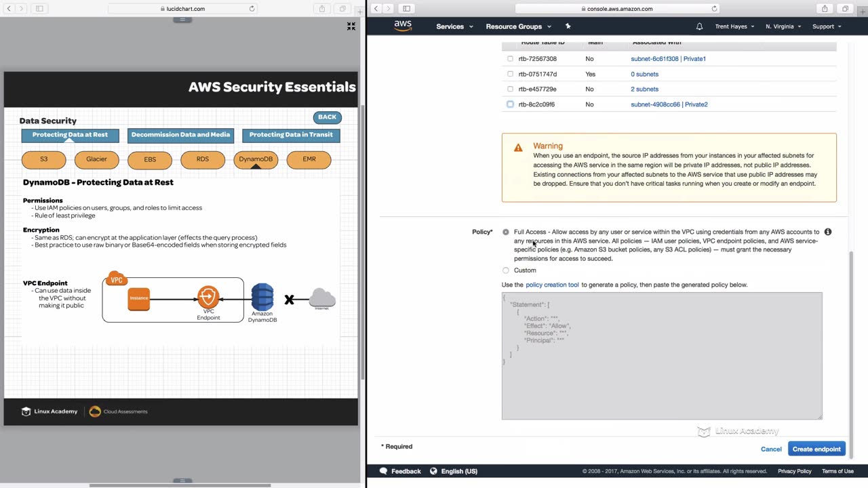Click the info icon beside Full Access policy
This screenshot has height=488, width=868.
(x=827, y=232)
